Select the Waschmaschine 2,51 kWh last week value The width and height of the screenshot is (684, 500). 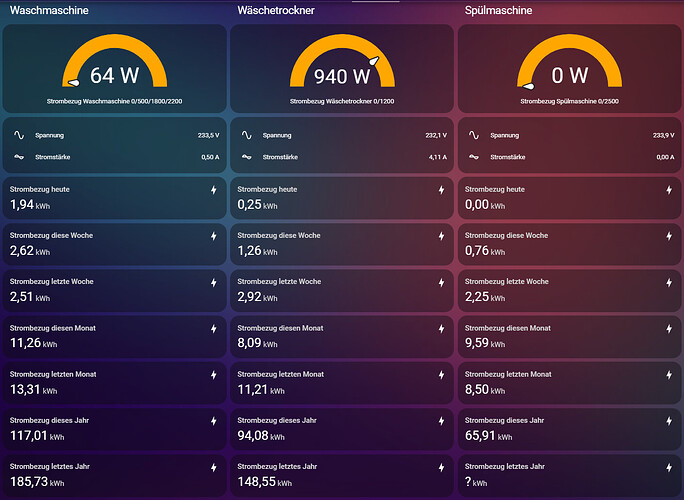[30, 297]
